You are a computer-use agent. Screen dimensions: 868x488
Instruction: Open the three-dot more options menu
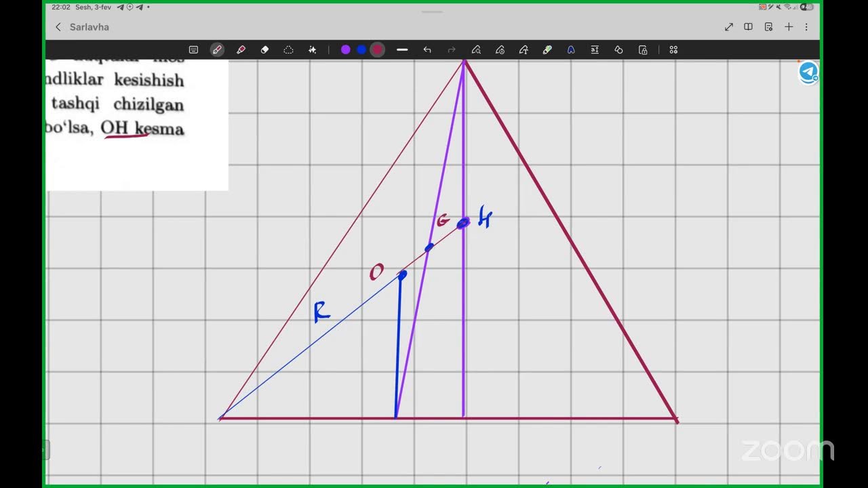tap(806, 27)
